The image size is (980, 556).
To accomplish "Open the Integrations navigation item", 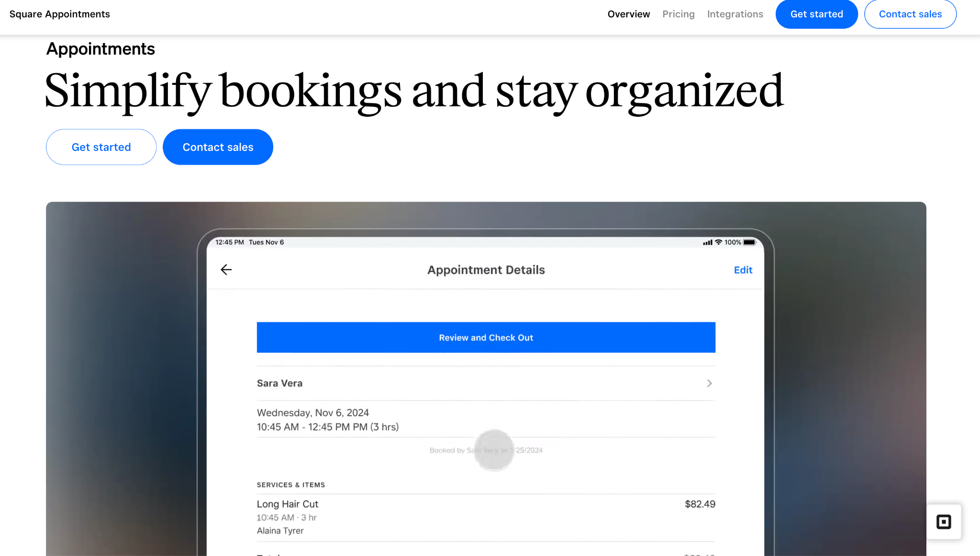I will point(735,14).
